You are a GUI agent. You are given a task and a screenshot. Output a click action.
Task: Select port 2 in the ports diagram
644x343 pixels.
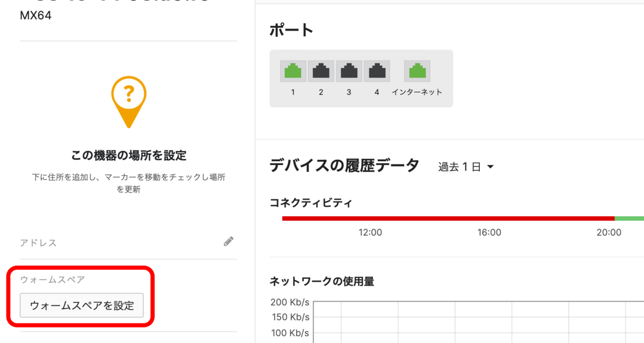click(321, 70)
